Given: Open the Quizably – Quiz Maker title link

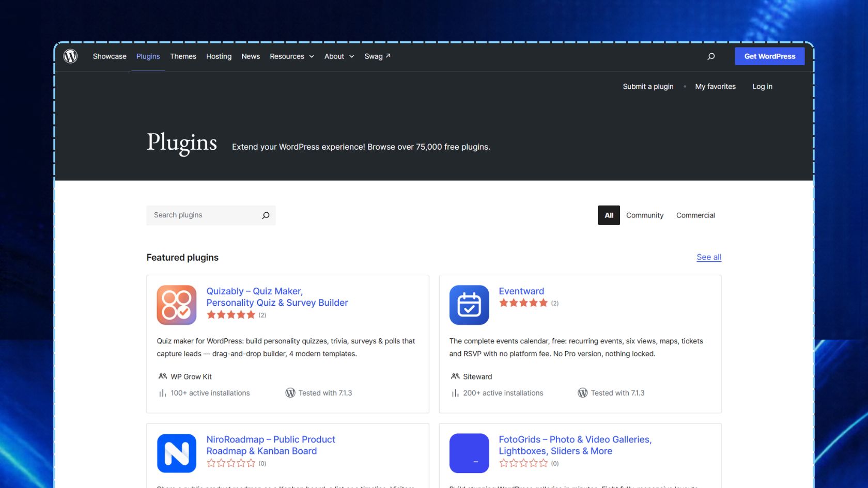Looking at the screenshot, I should pos(277,297).
